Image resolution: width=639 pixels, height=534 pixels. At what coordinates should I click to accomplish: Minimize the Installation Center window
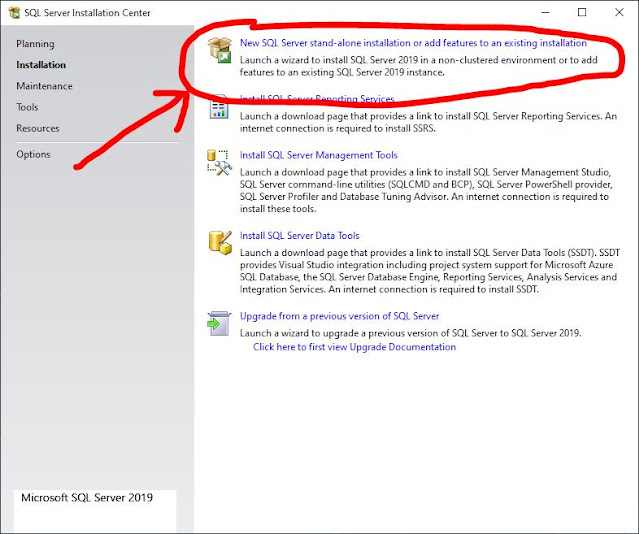click(545, 13)
